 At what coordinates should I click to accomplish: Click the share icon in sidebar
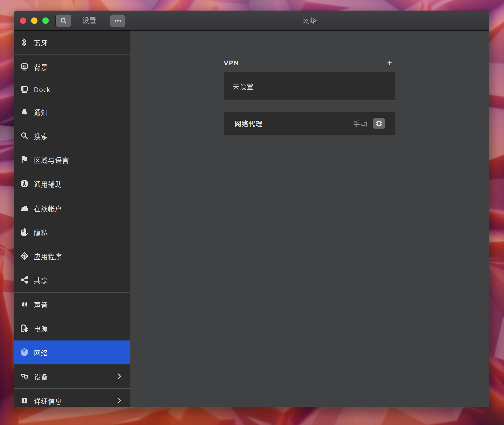point(24,280)
